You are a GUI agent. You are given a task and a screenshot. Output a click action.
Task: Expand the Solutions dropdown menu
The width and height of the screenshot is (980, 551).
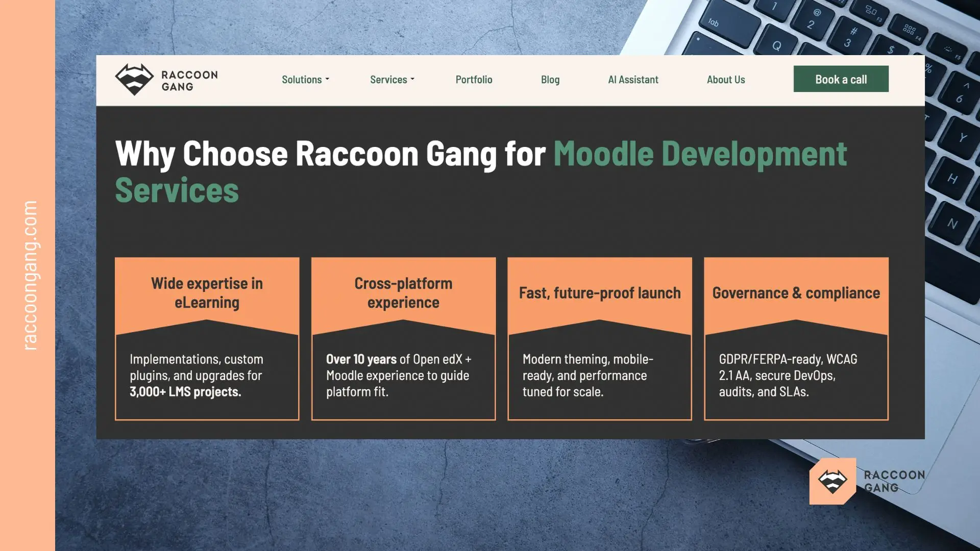(x=302, y=80)
